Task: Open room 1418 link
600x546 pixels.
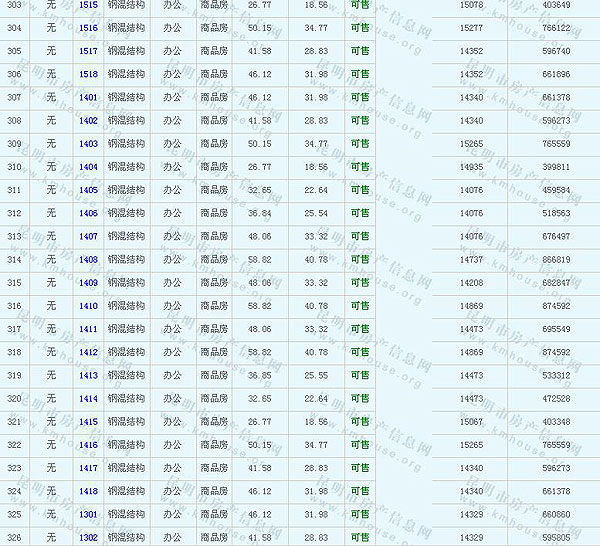Action: [88, 491]
